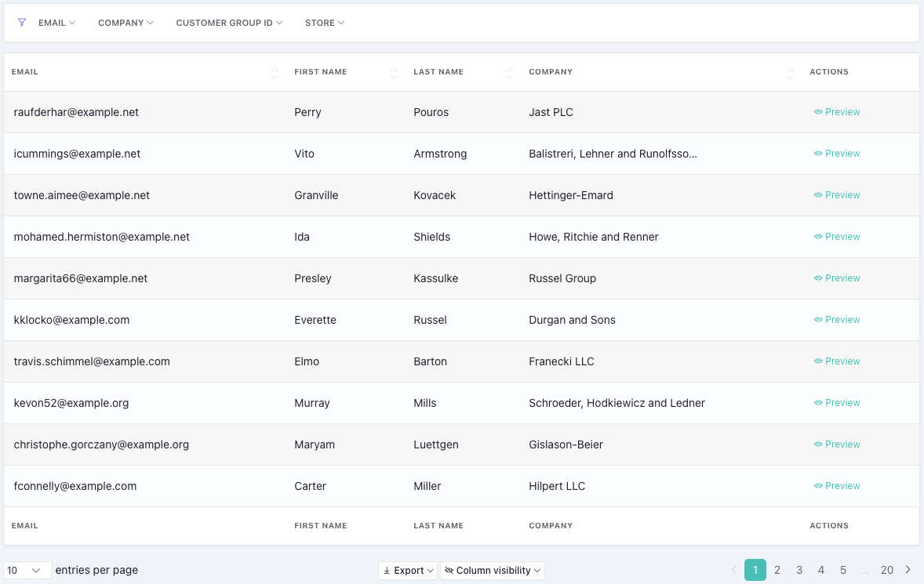Click the purple filter funnel icon
Screen dimensions: 924x584
pos(22,23)
